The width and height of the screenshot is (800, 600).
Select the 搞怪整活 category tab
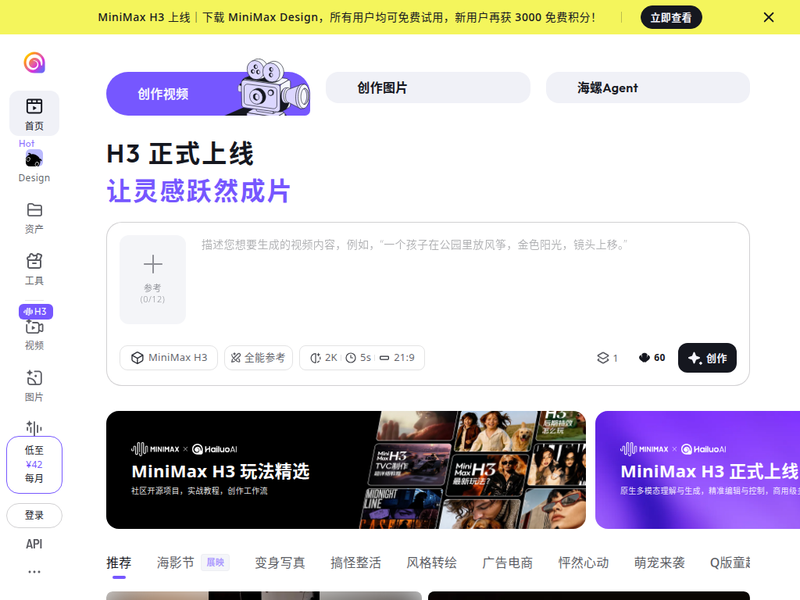pyautogui.click(x=356, y=563)
